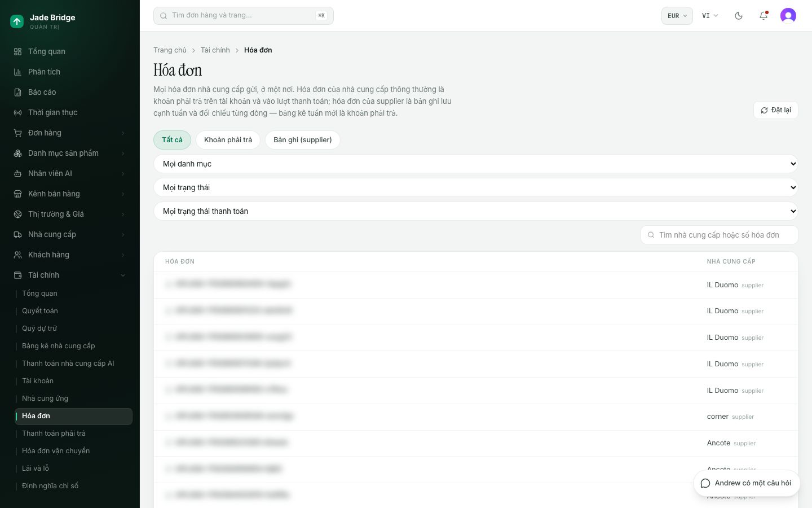Focus supplier or invoice number search field
The width and height of the screenshot is (812, 508).
point(720,235)
